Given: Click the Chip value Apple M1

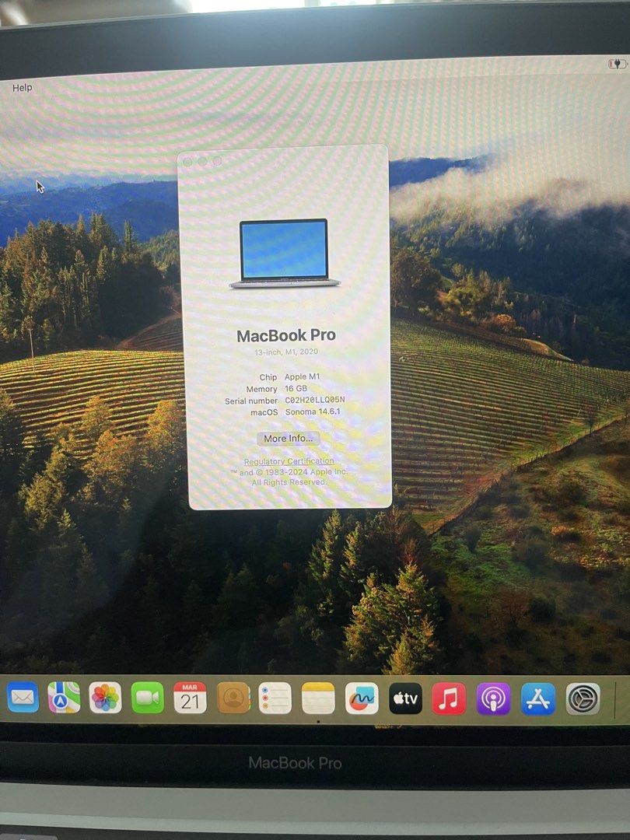Looking at the screenshot, I should [302, 376].
